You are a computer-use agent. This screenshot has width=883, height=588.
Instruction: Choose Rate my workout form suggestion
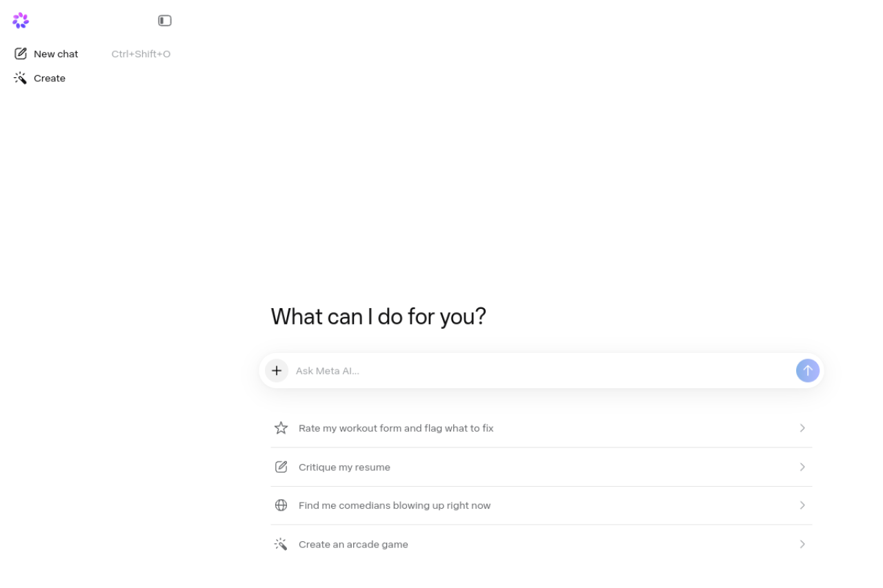396,428
